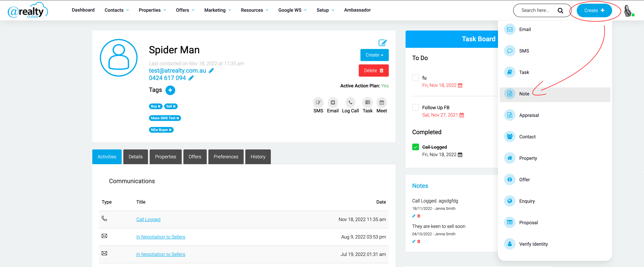Image resolution: width=644 pixels, height=267 pixels.
Task: Delete the Call Logged agsdfgdg note
Action: click(x=419, y=216)
